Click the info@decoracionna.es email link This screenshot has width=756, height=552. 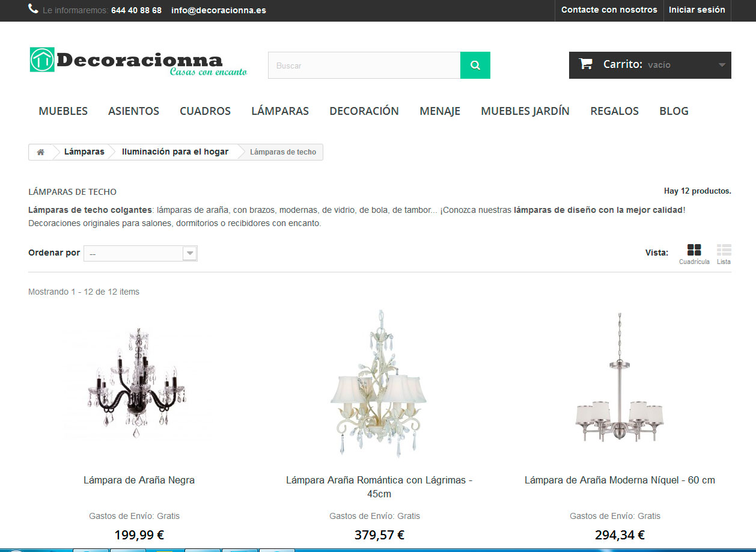point(219,10)
